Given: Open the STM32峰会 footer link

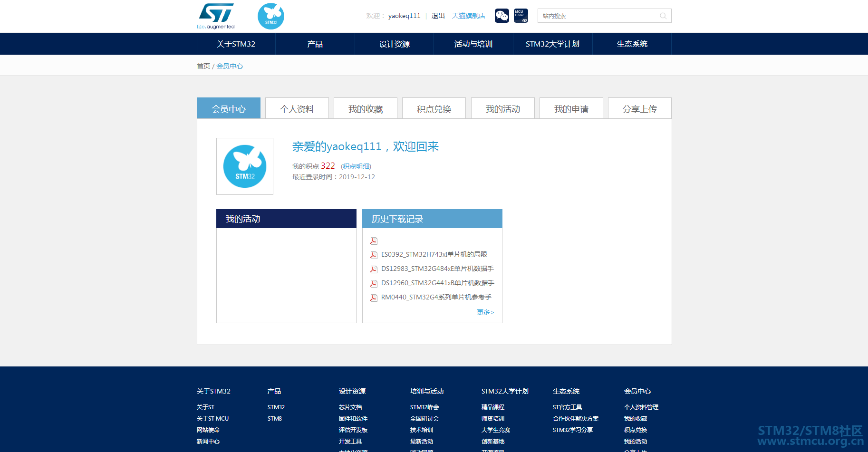Looking at the screenshot, I should (424, 407).
